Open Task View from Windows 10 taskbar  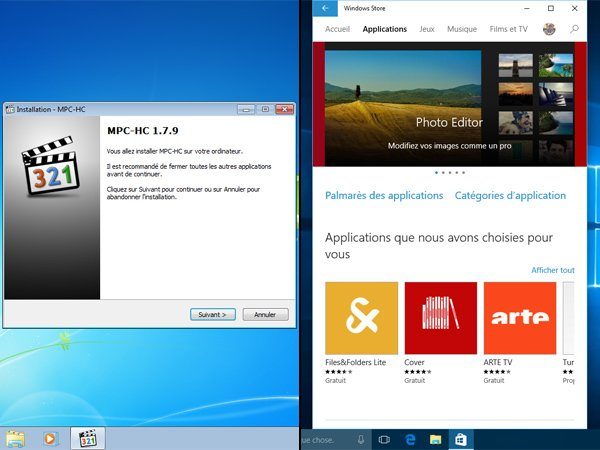pos(384,440)
